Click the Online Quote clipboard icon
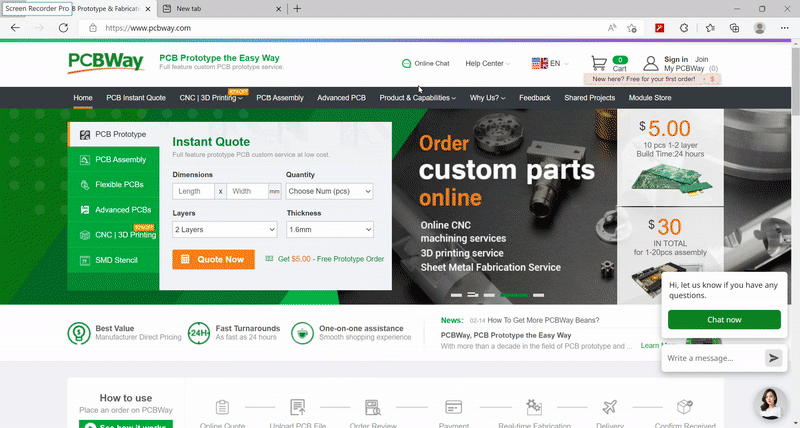This screenshot has width=800, height=428. 222,407
